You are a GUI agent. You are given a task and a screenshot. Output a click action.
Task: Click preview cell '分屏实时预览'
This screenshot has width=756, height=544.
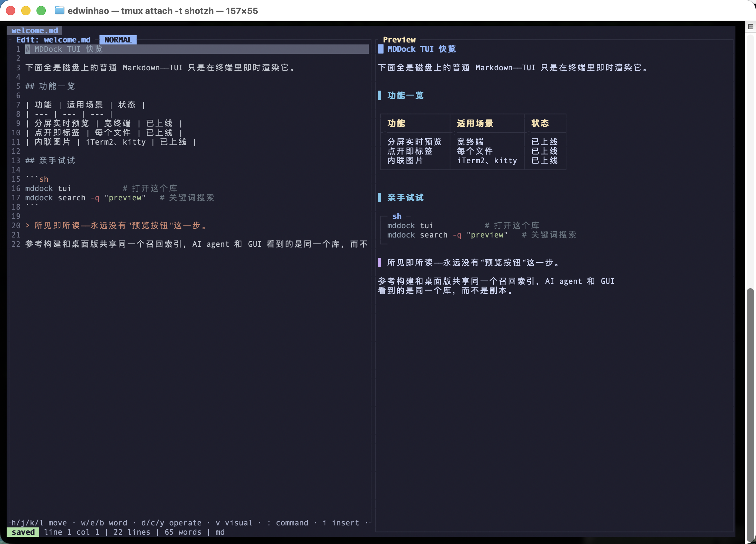click(x=414, y=142)
